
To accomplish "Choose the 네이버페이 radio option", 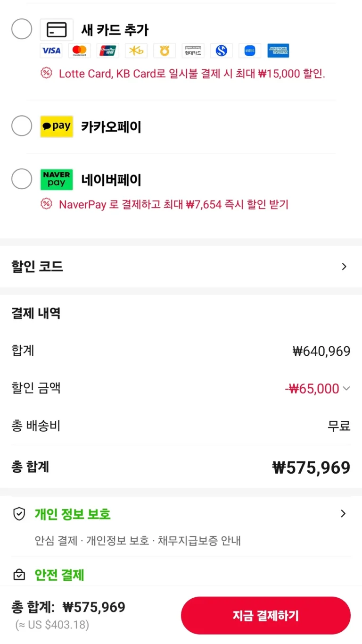I will (x=22, y=179).
